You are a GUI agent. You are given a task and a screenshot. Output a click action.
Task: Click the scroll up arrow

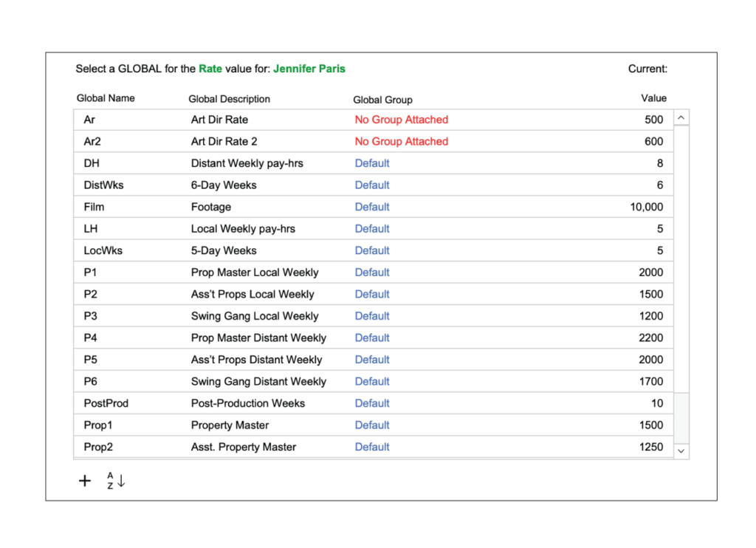(681, 117)
